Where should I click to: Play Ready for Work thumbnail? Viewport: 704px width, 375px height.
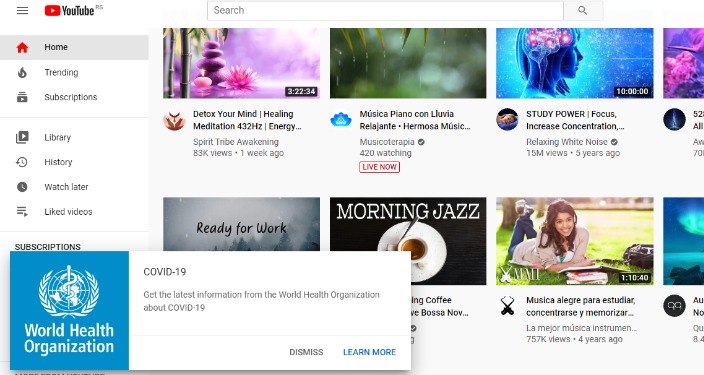click(242, 224)
